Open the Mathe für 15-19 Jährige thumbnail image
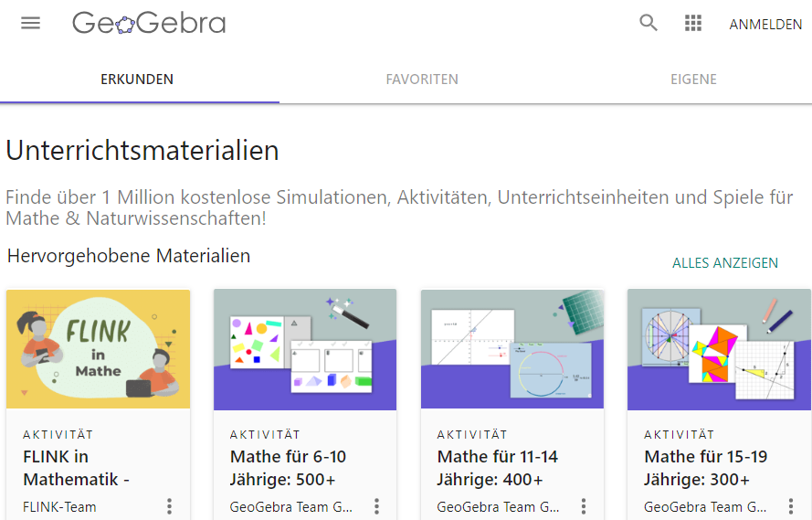This screenshot has width=812, height=520. [719, 349]
